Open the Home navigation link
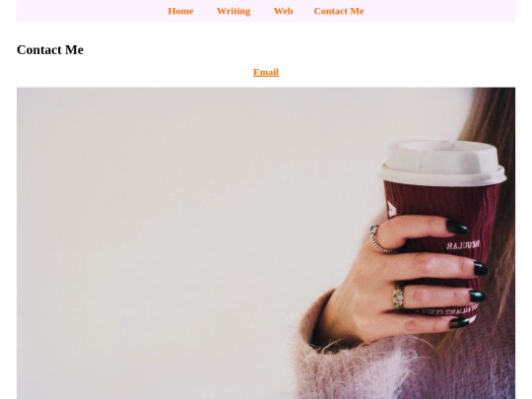 pos(180,11)
